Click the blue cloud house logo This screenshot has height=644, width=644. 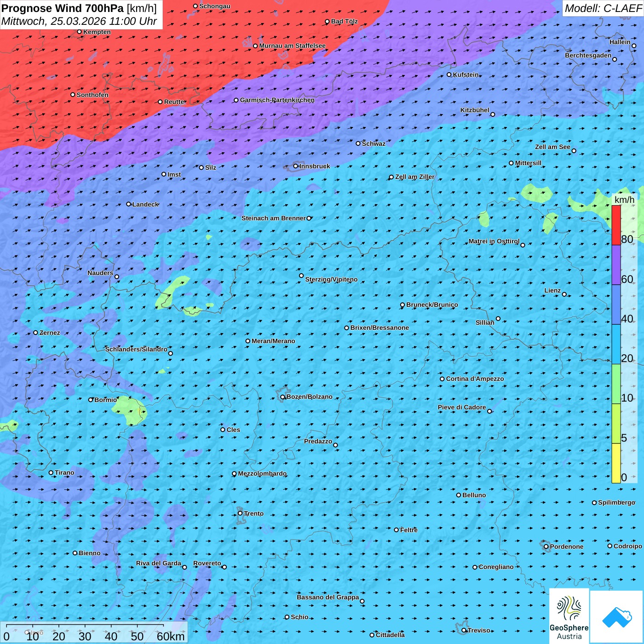[617, 617]
